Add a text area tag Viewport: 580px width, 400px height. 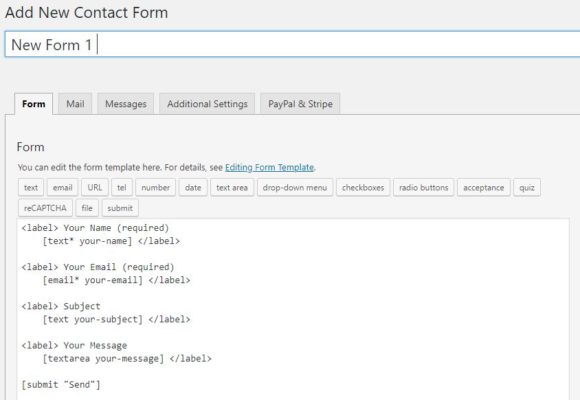(x=232, y=188)
